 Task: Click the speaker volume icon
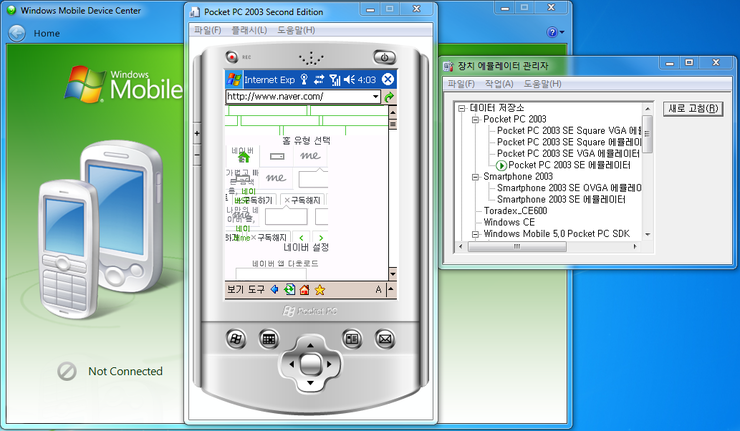click(349, 79)
